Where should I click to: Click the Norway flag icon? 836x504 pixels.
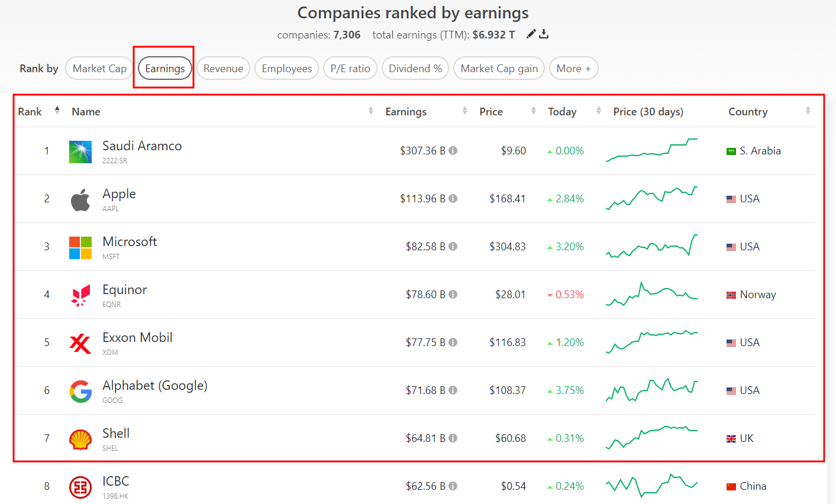pyautogui.click(x=731, y=295)
